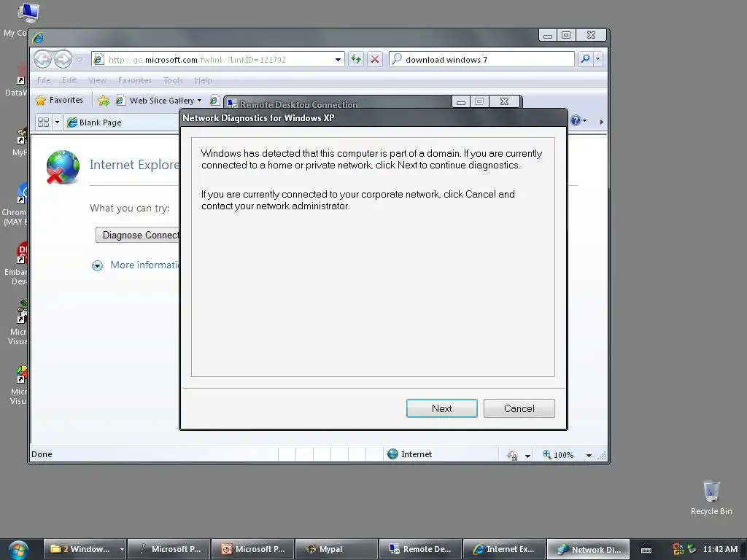Screen dimensions: 747x560
Task: Switch to Internet Explorer taskbar button
Action: [x=504, y=549]
